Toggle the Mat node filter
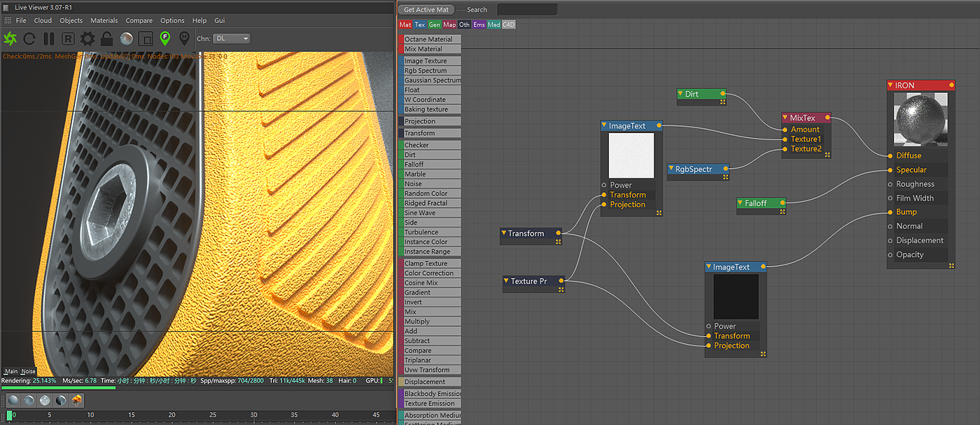Viewport: 980px width, 425px height. (x=405, y=25)
